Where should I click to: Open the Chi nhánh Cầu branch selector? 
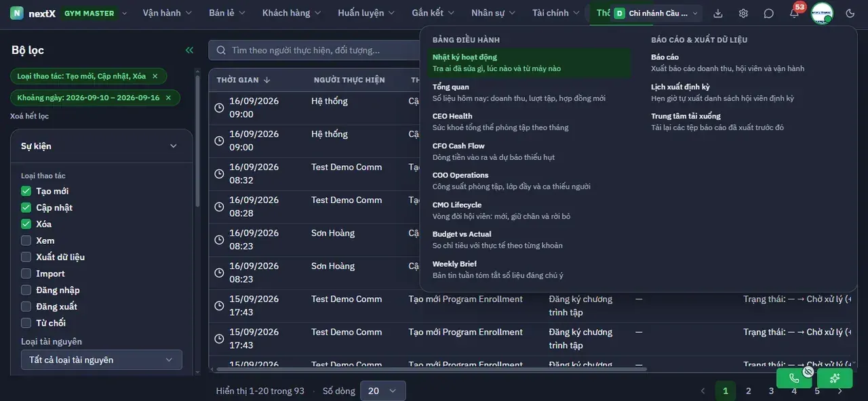(656, 13)
